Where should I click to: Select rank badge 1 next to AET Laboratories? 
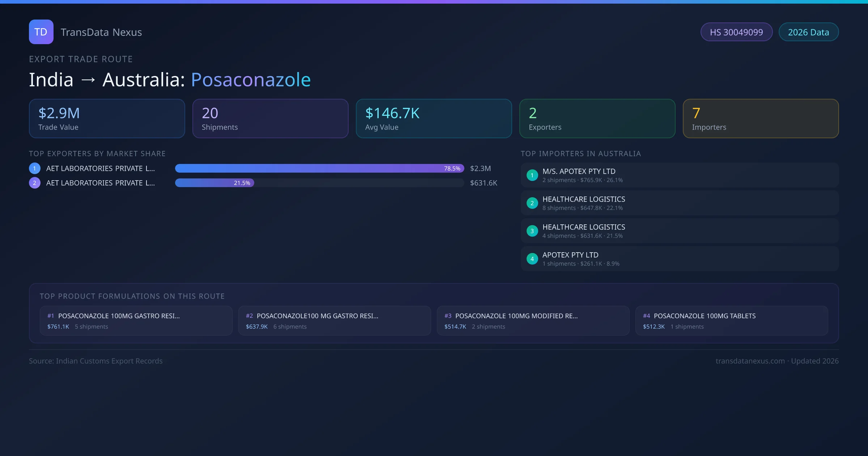click(34, 168)
